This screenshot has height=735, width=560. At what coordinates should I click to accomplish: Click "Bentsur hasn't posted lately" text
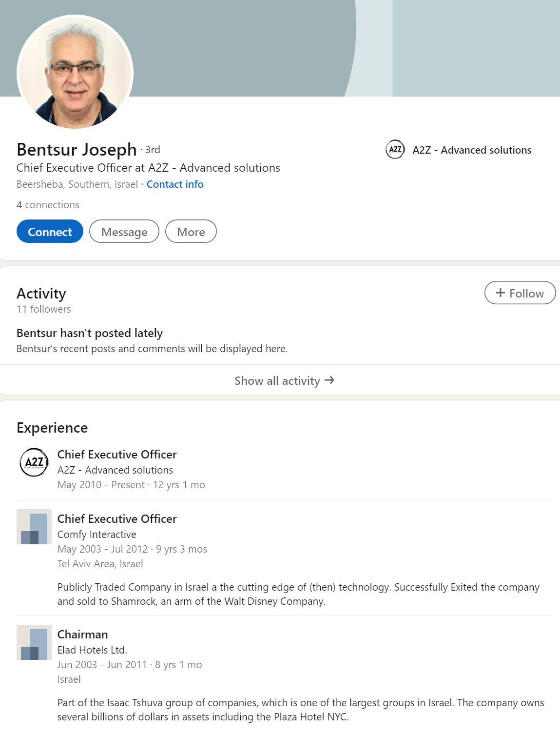pos(90,333)
